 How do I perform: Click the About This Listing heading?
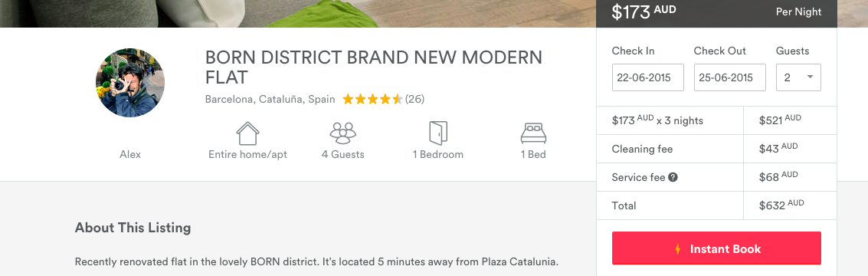(x=133, y=228)
